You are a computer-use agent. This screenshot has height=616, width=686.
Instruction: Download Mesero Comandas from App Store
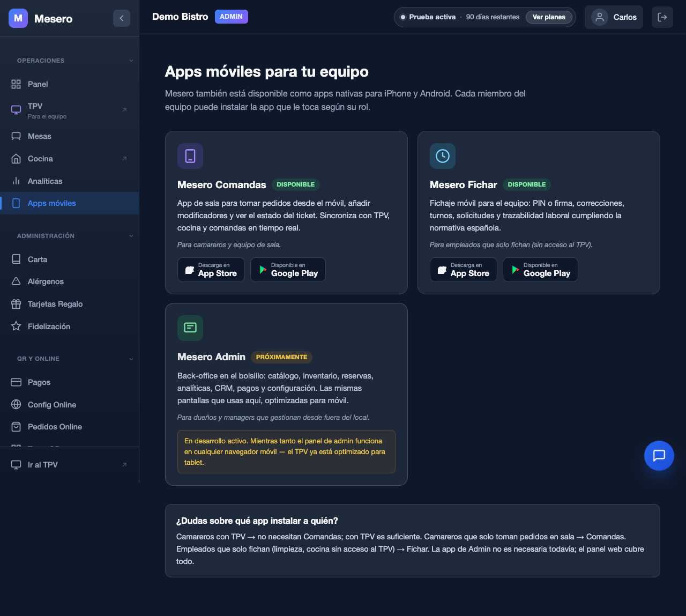pyautogui.click(x=211, y=270)
